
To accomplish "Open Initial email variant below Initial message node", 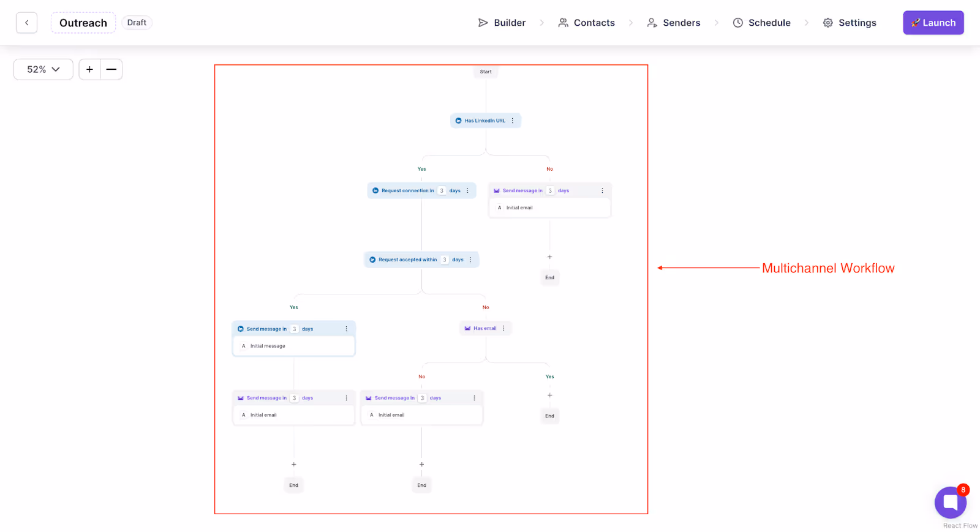I will coord(294,415).
